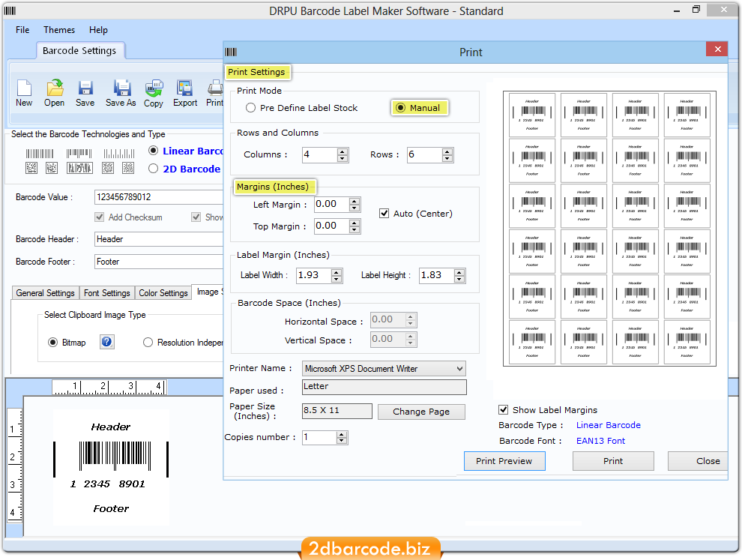The height and width of the screenshot is (560, 742).
Task: Select the Print Settings tab
Action: (256, 72)
